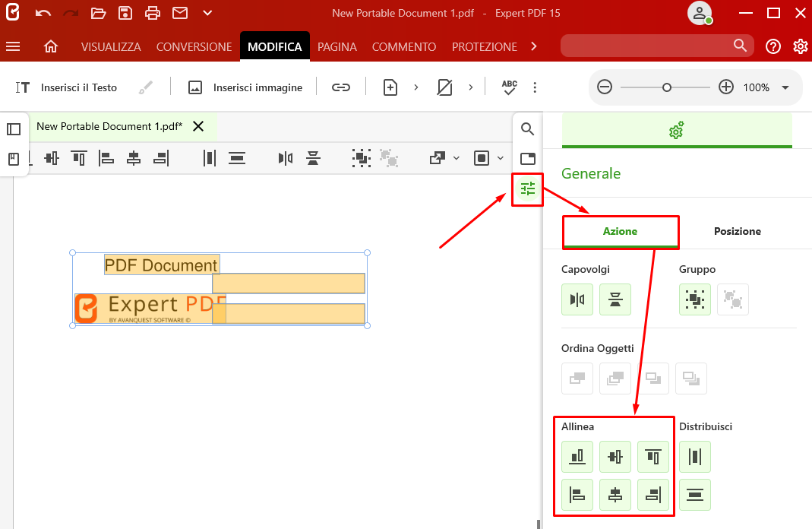Open the hamburger main menu
812x529 pixels.
point(13,46)
